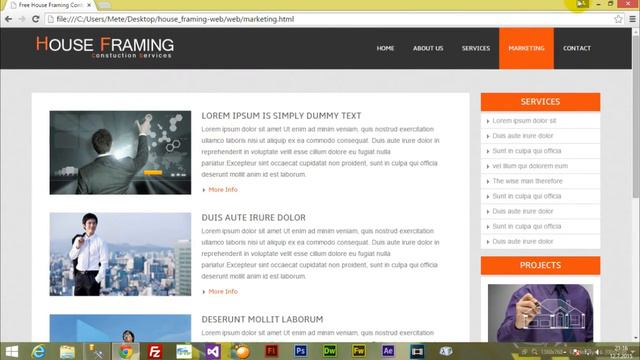Click the PROJECTS sidebar header

pos(540,265)
